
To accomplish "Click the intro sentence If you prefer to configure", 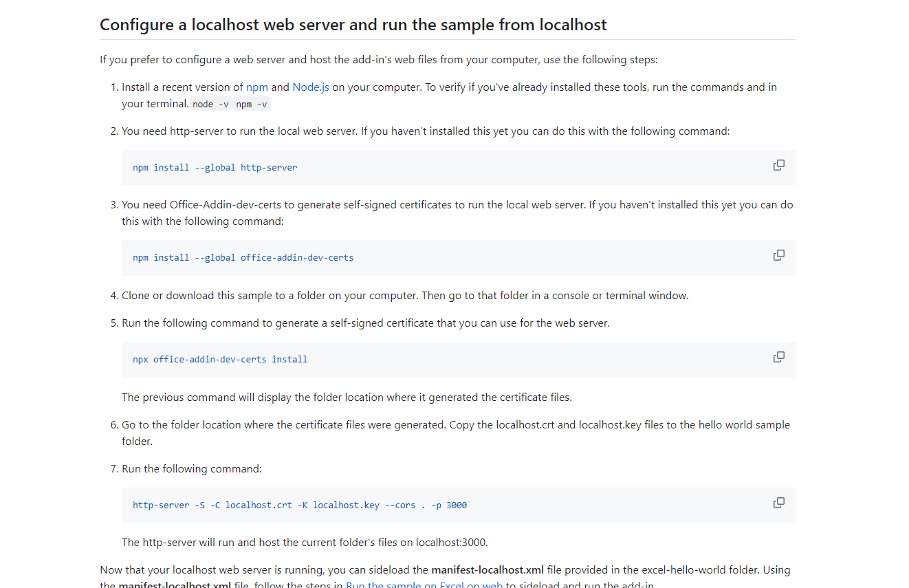I will pos(378,60).
